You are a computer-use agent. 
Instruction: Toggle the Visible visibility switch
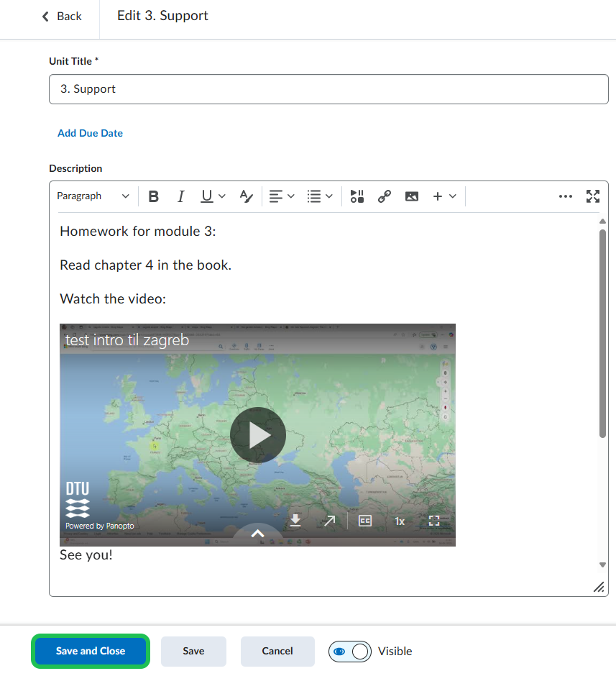click(349, 652)
